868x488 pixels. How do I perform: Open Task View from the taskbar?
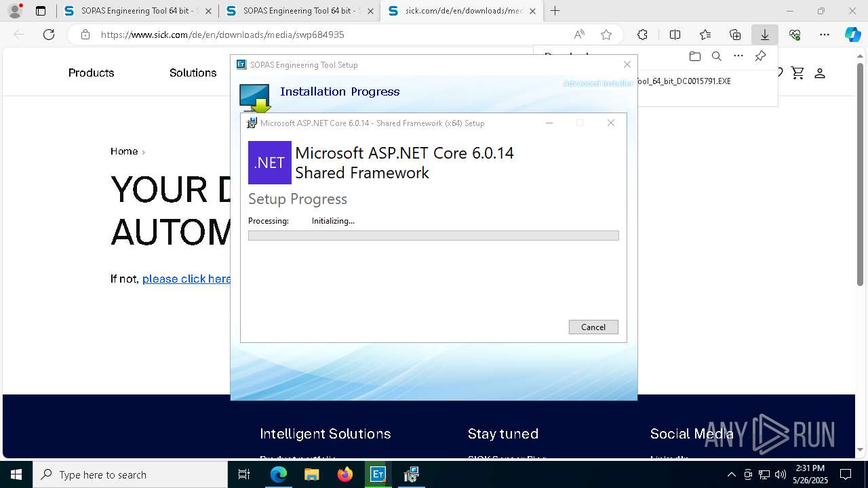click(x=245, y=474)
